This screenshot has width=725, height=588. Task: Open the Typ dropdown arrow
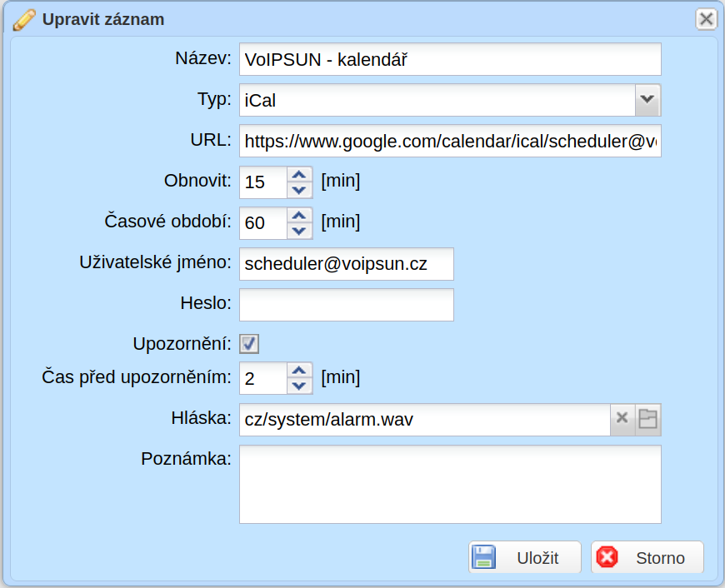click(x=647, y=100)
